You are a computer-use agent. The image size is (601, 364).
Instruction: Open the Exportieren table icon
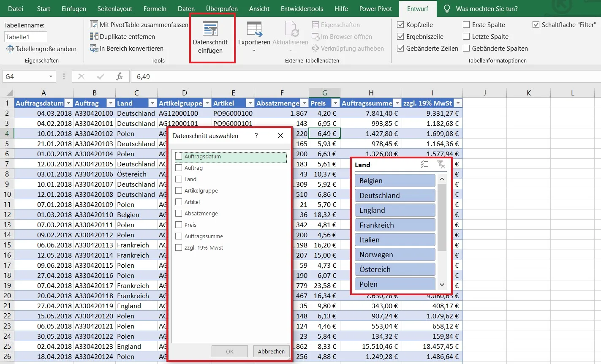click(254, 29)
